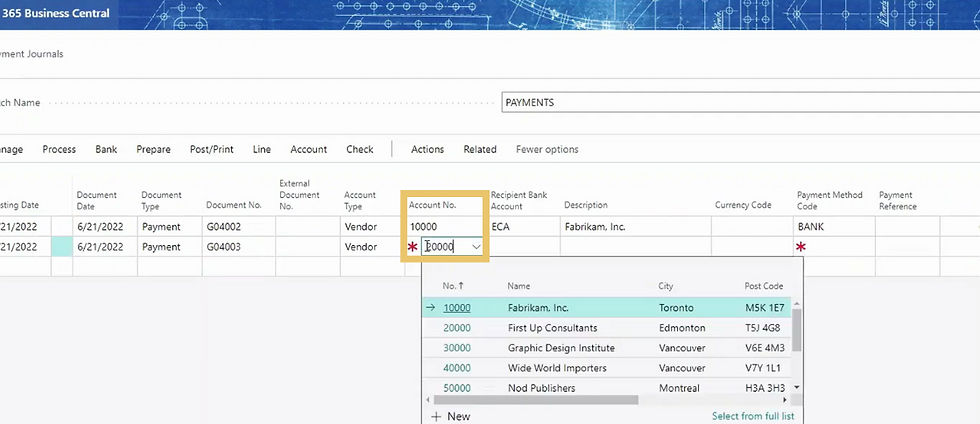Screen dimensions: 980x424
Task: Select vendor number 50000
Action: [457, 388]
